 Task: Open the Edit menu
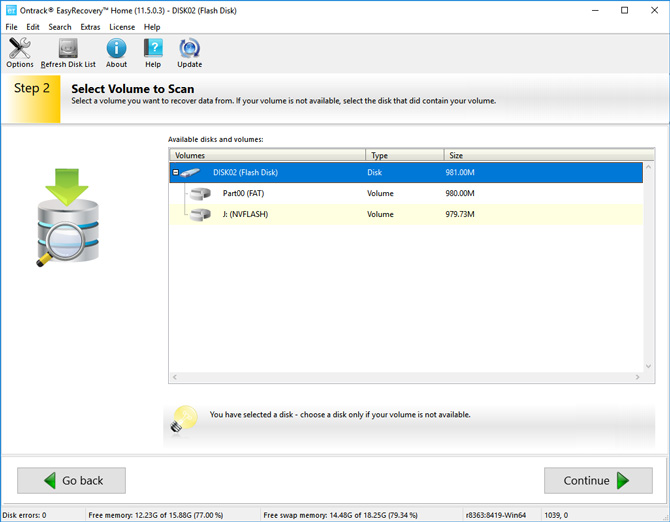point(33,27)
